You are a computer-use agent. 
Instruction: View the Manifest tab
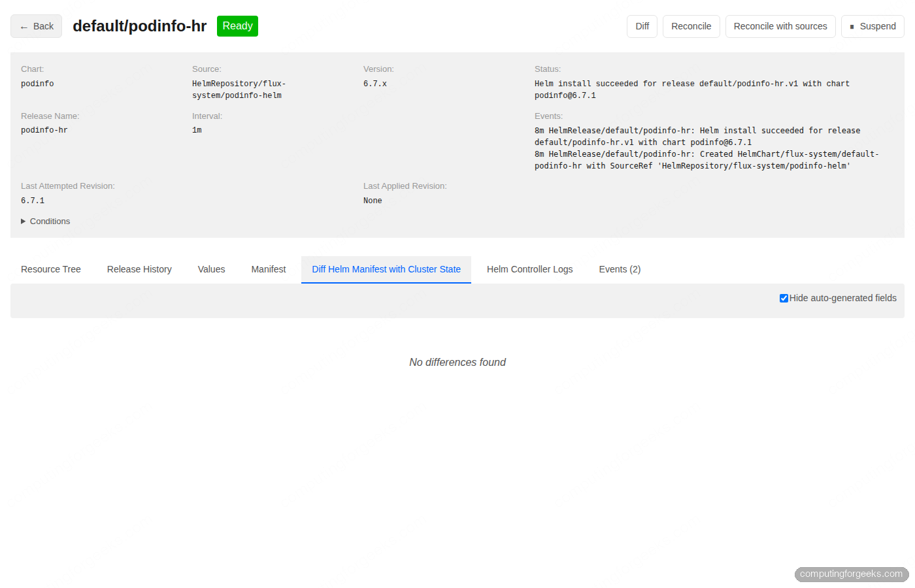(269, 269)
